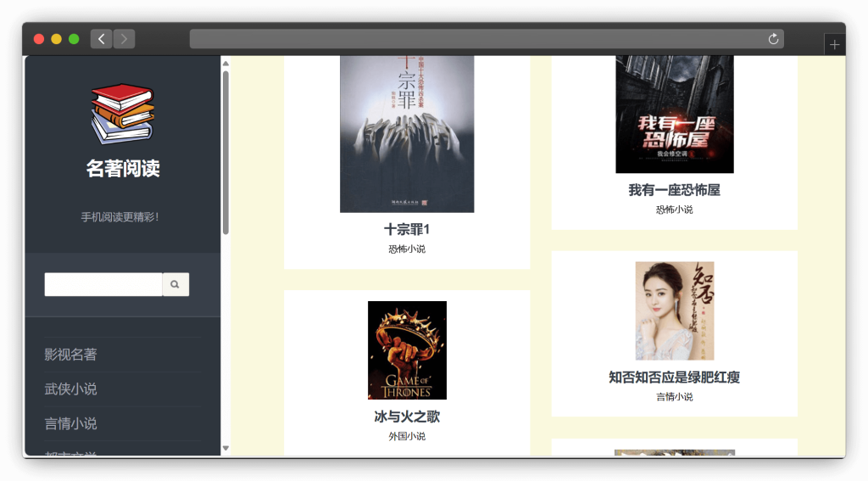Focus the browser address bar
The image size is (868, 481).
pyautogui.click(x=487, y=39)
